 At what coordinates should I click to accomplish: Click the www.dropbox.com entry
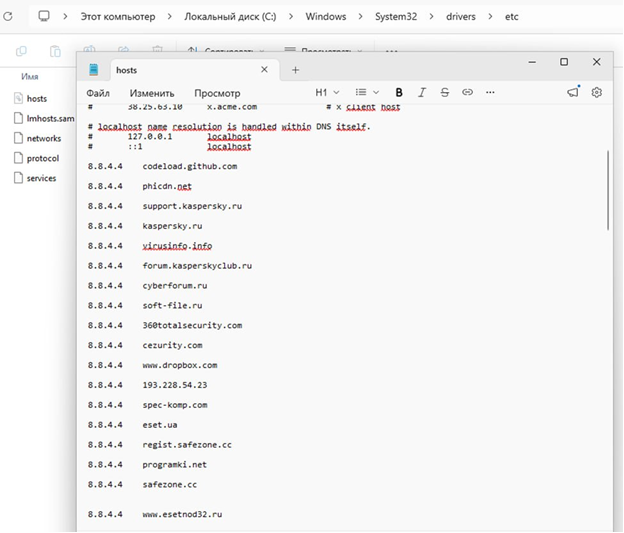pos(180,365)
